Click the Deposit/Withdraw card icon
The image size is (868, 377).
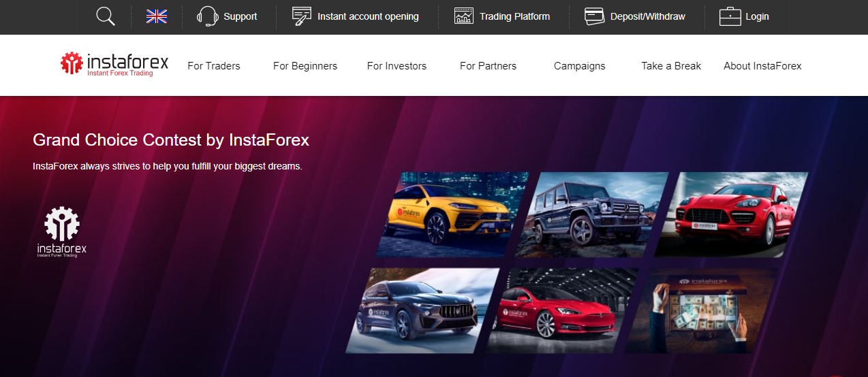pyautogui.click(x=594, y=16)
